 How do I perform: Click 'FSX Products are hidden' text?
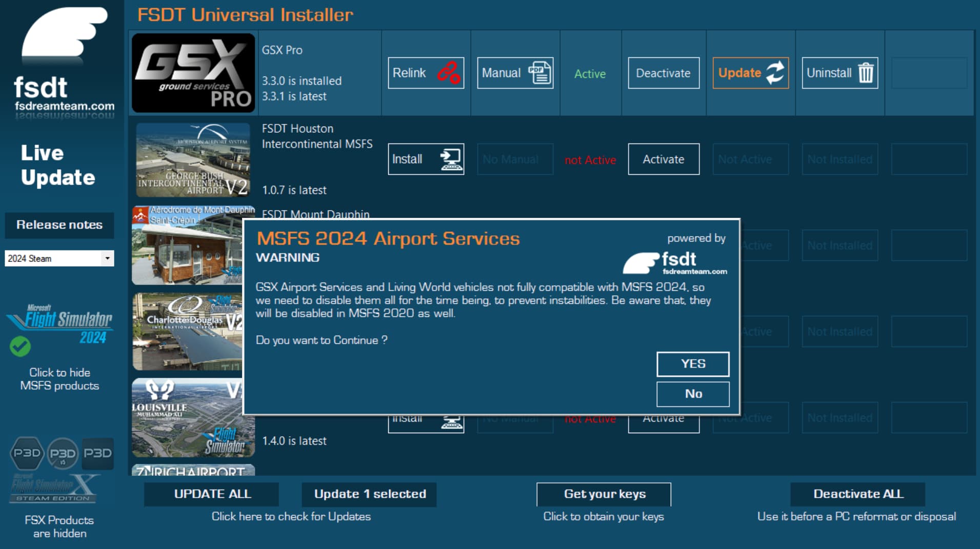click(x=59, y=526)
